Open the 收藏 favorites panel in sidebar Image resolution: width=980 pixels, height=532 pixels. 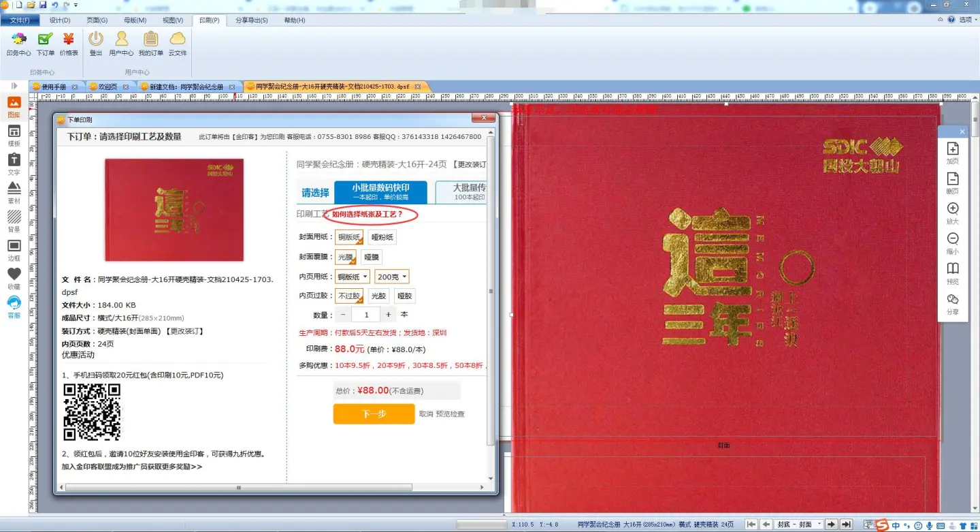point(14,279)
